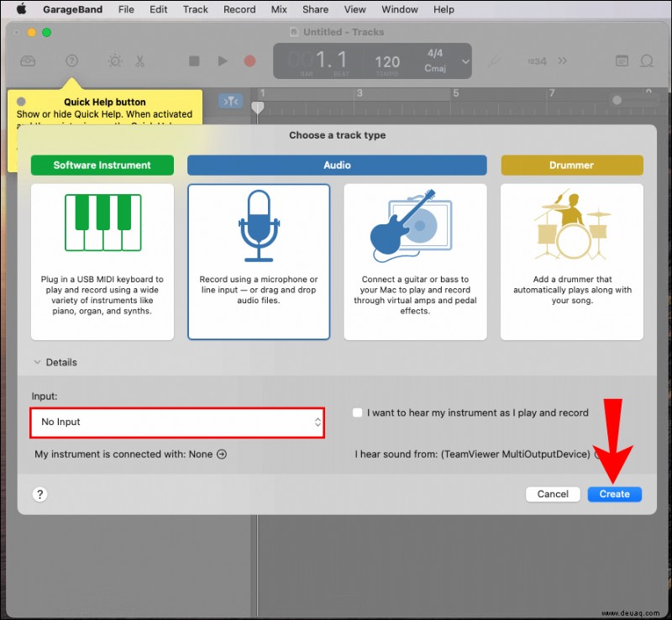Close the Quick Help yellow note
The height and width of the screenshot is (620, 672).
pyautogui.click(x=21, y=102)
